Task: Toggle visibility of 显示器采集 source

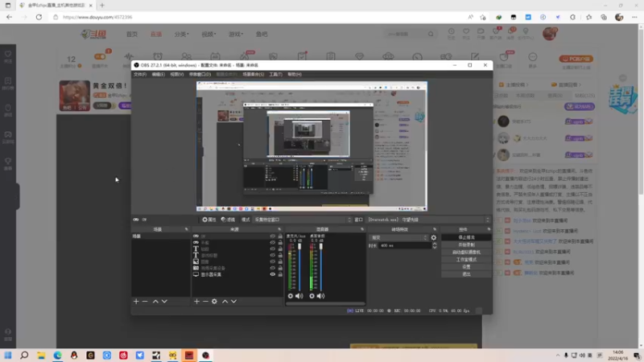Action: (x=272, y=274)
